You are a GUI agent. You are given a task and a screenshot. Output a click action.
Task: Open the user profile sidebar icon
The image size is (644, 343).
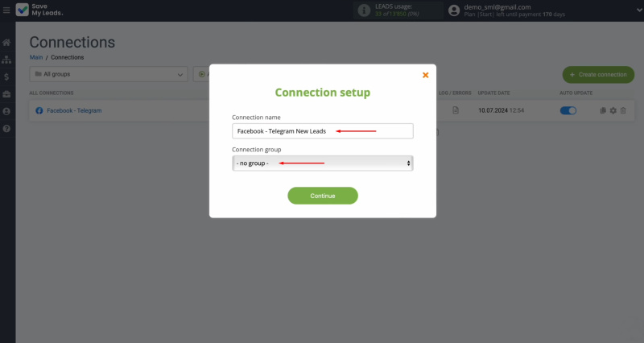(6, 111)
